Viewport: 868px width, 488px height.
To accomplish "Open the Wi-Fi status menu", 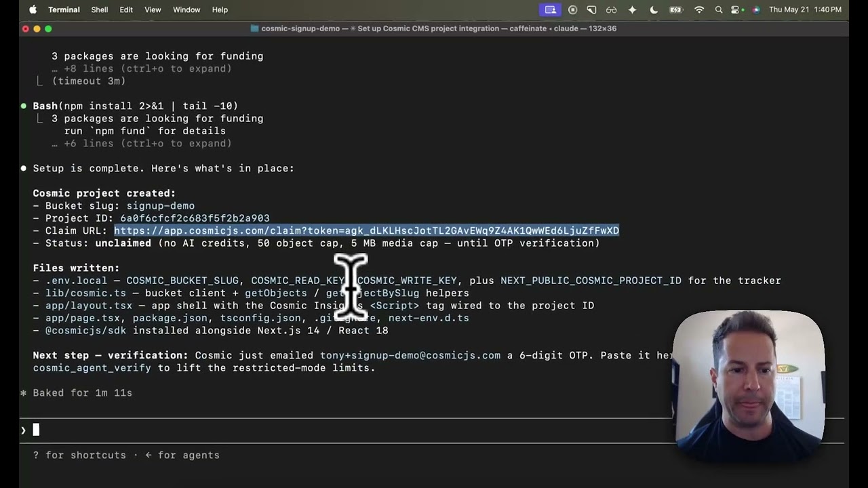I will click(x=699, y=9).
